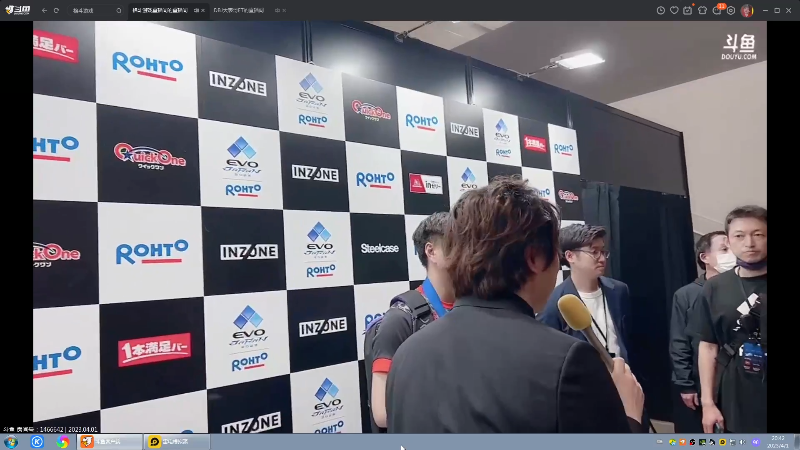This screenshot has width=800, height=450.
Task: Select the Douyu taskbar window button
Action: (x=110, y=442)
